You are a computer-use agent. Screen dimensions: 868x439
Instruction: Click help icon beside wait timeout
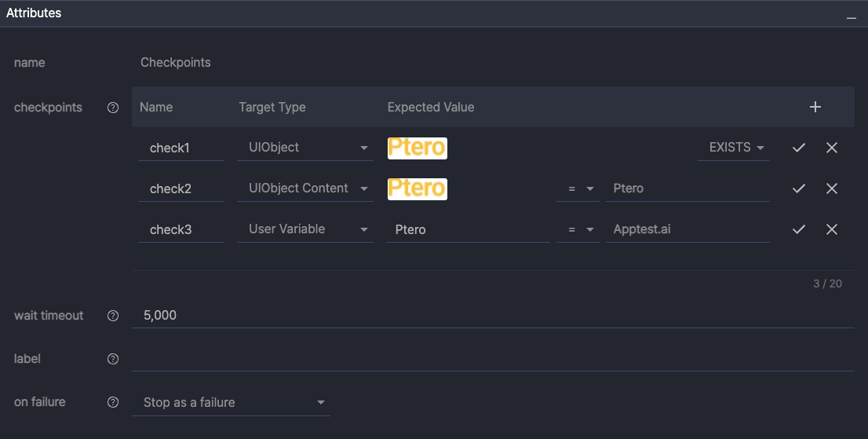click(x=113, y=316)
